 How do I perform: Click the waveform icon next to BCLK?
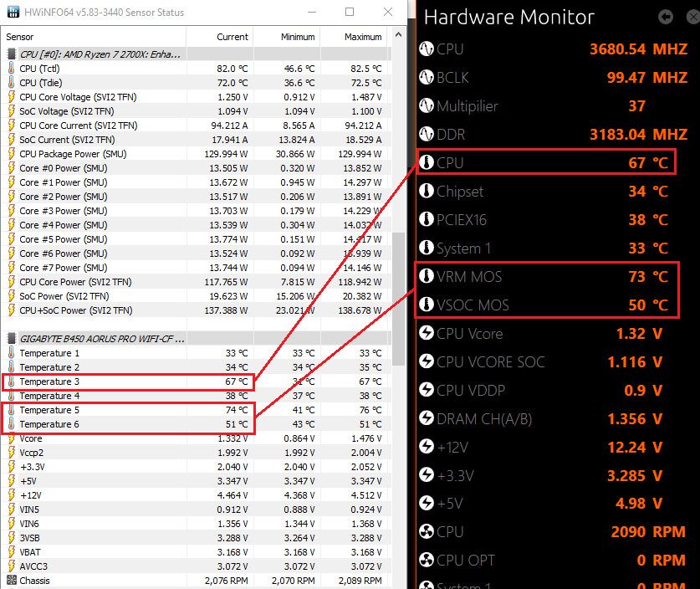point(427,78)
